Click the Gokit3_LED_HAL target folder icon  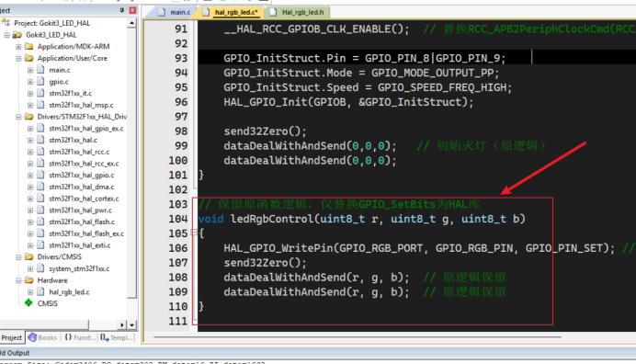point(17,35)
